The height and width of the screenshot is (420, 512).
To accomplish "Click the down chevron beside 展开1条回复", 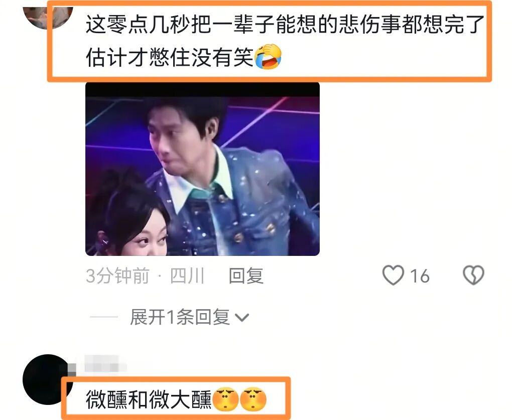I will (242, 318).
